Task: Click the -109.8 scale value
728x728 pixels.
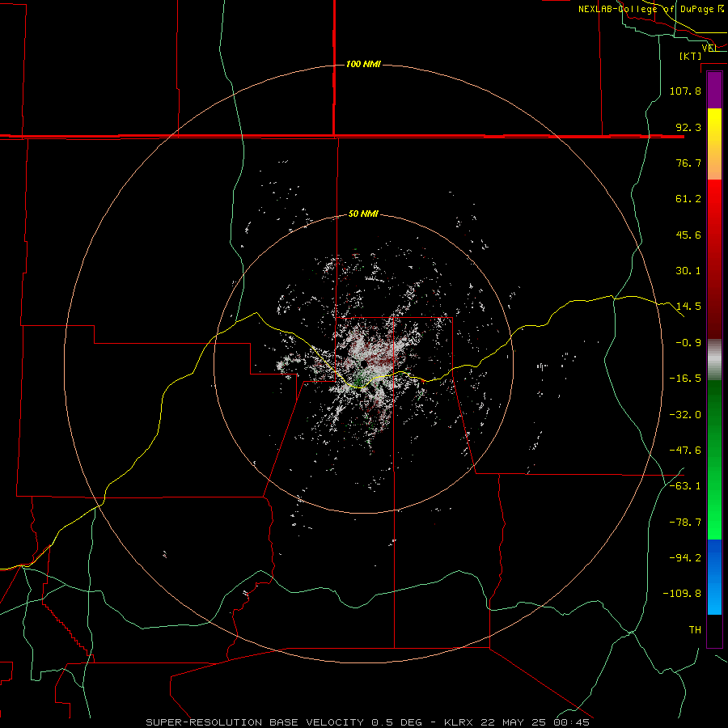Action: [683, 594]
